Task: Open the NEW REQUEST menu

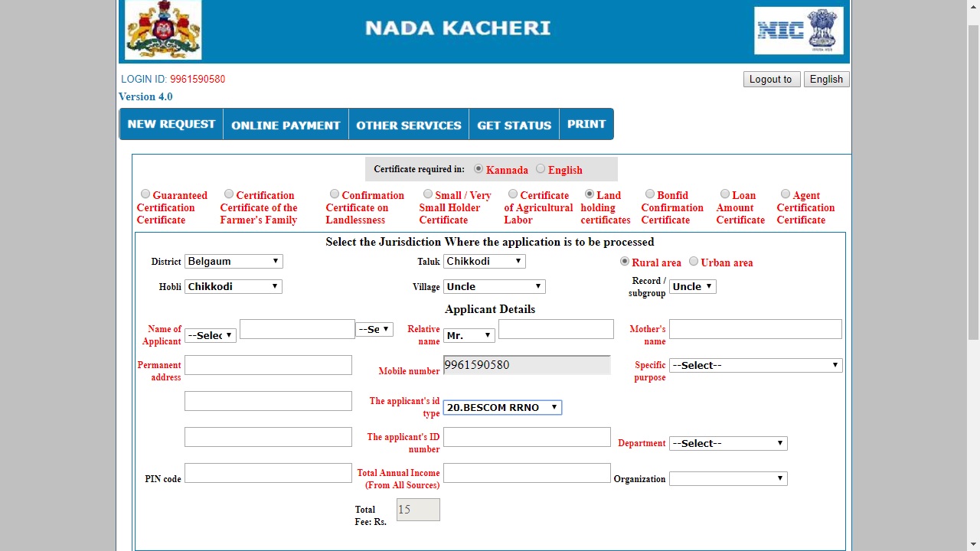Action: tap(171, 124)
